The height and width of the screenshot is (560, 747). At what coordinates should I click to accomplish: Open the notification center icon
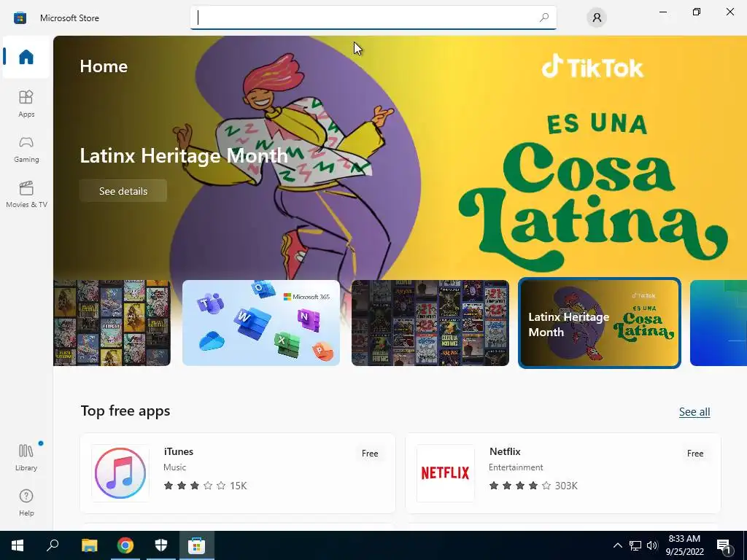[x=724, y=545]
